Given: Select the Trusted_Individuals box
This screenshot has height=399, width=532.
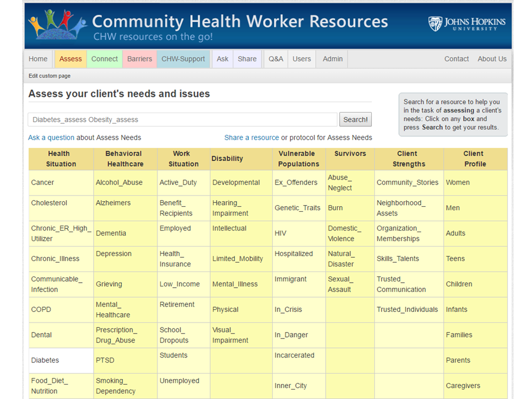Looking at the screenshot, I should click(408, 310).
